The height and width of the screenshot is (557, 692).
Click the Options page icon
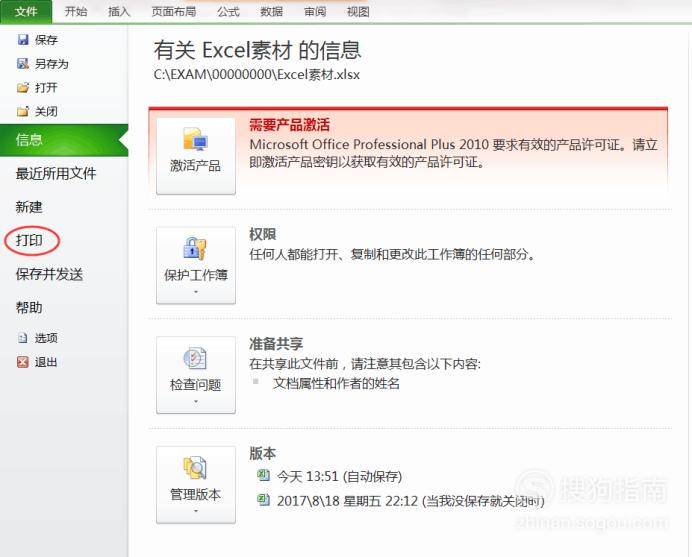(23, 338)
